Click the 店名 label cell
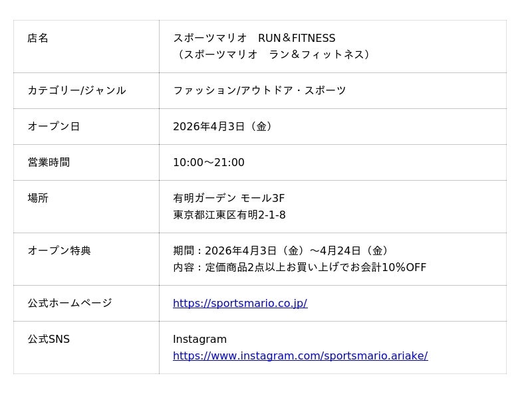Screen dimensions: 532x394 [38, 39]
